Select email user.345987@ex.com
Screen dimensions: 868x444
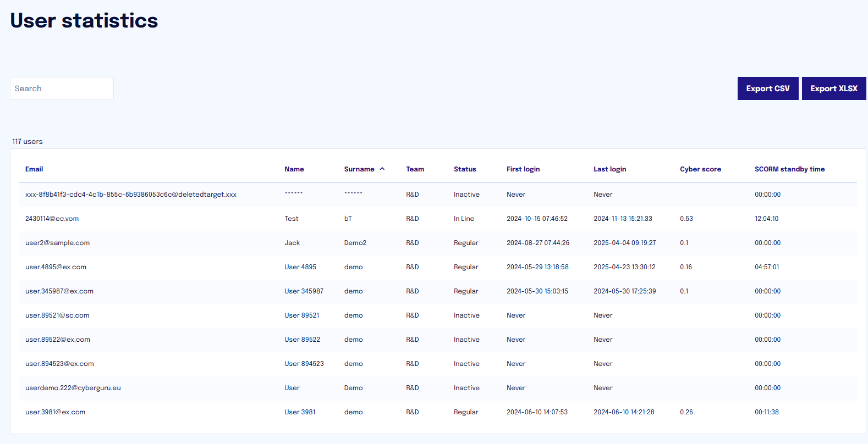click(59, 291)
